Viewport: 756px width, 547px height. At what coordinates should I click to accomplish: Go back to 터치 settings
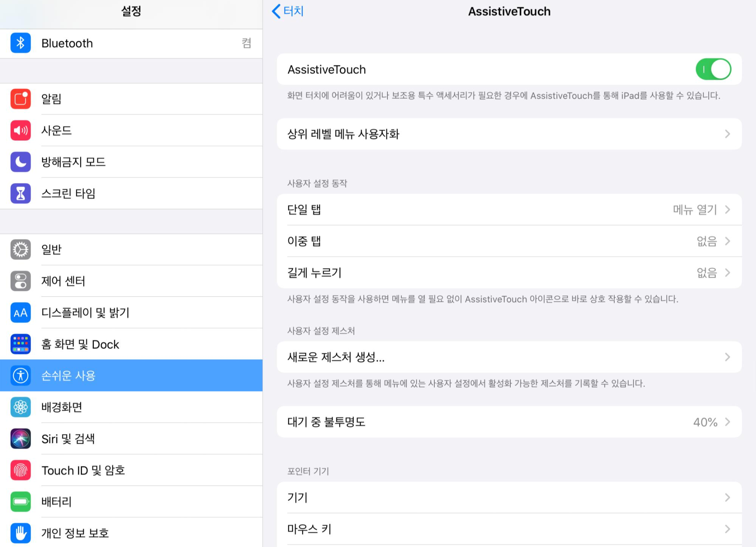(x=288, y=11)
